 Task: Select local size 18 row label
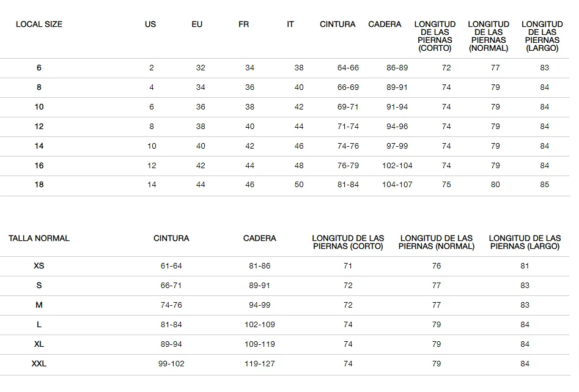[x=39, y=184]
